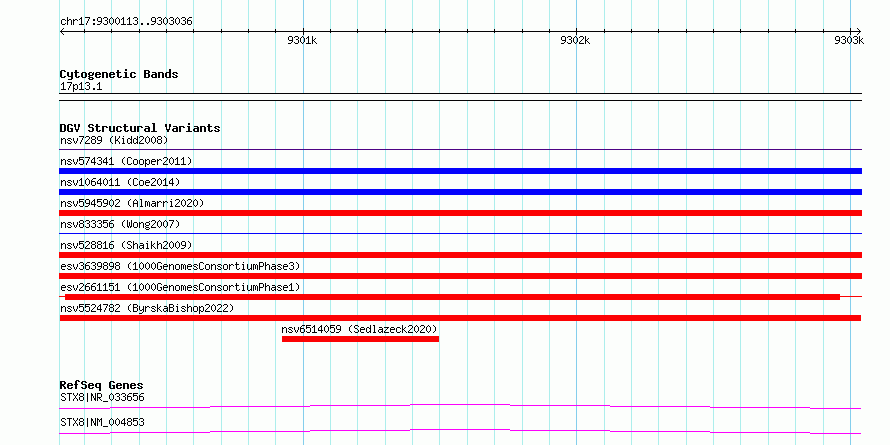Open nsv5524782 (ByrskaBishop2022) variant label
The width and height of the screenshot is (890, 445).
click(x=147, y=308)
